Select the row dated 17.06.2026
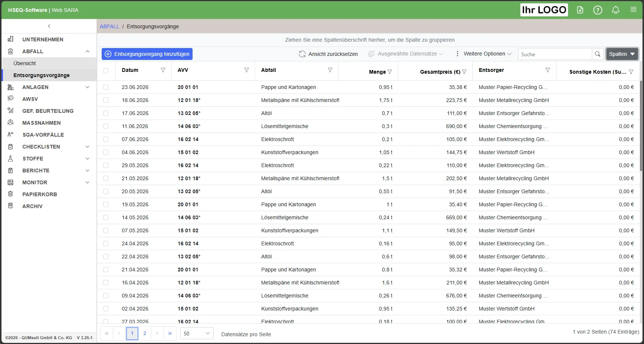 (106, 113)
